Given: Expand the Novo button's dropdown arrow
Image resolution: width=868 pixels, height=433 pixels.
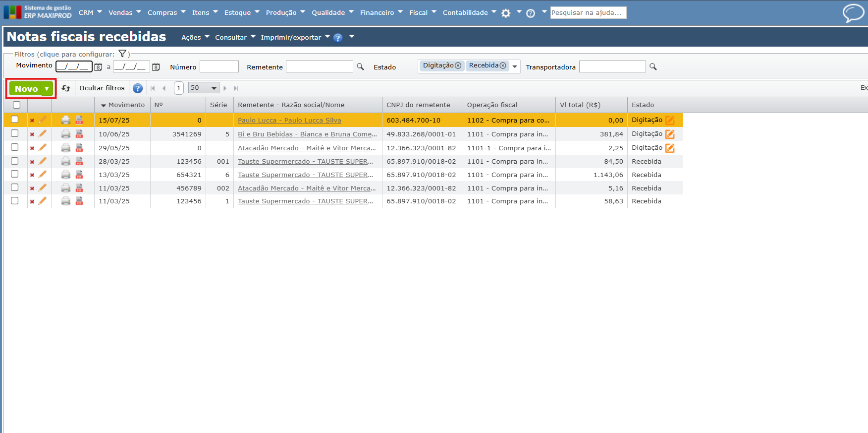Looking at the screenshot, I should coord(47,89).
